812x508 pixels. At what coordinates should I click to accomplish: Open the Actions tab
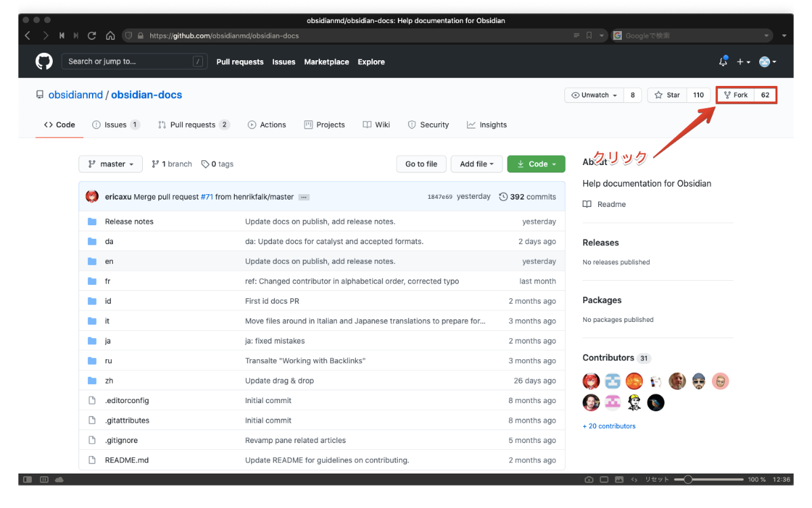(x=267, y=125)
